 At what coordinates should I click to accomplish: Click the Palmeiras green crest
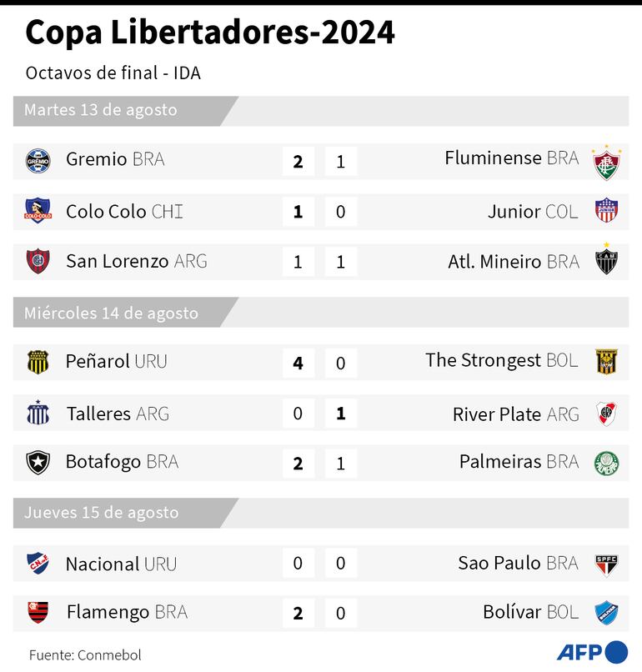pyautogui.click(x=605, y=462)
